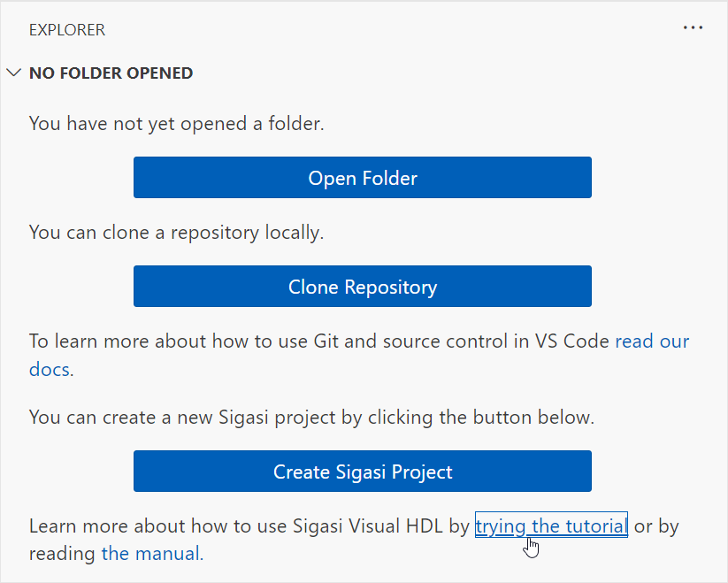The image size is (728, 583).
Task: Open the Explorer ellipsis more actions menu
Action: coord(693,28)
